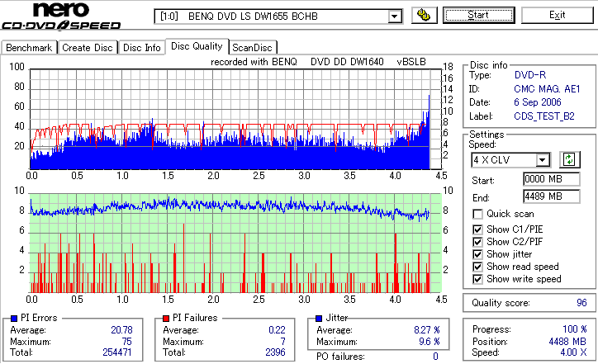The width and height of the screenshot is (598, 364).
Task: Click the red PI Failures legend square
Action: 166,319
